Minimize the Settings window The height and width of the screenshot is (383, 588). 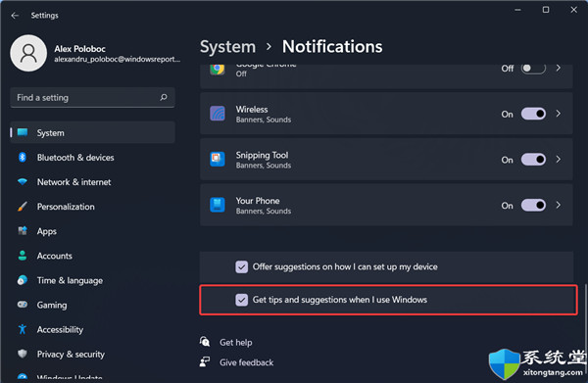coord(517,10)
